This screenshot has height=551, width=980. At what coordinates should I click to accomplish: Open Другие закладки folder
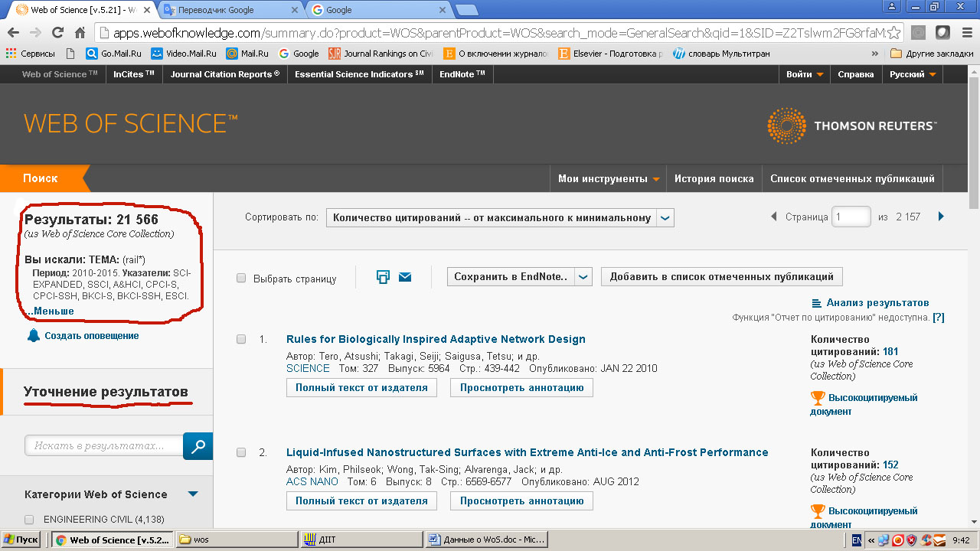[x=932, y=54]
